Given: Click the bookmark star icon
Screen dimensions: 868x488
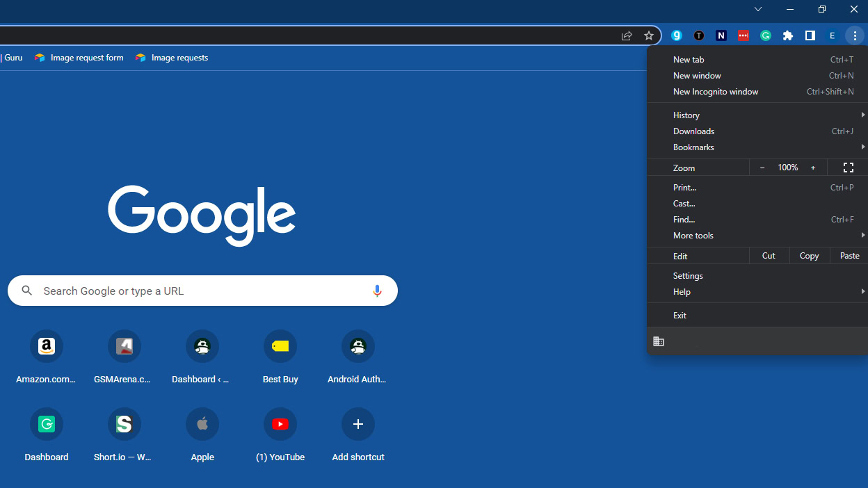Looking at the screenshot, I should [x=649, y=35].
